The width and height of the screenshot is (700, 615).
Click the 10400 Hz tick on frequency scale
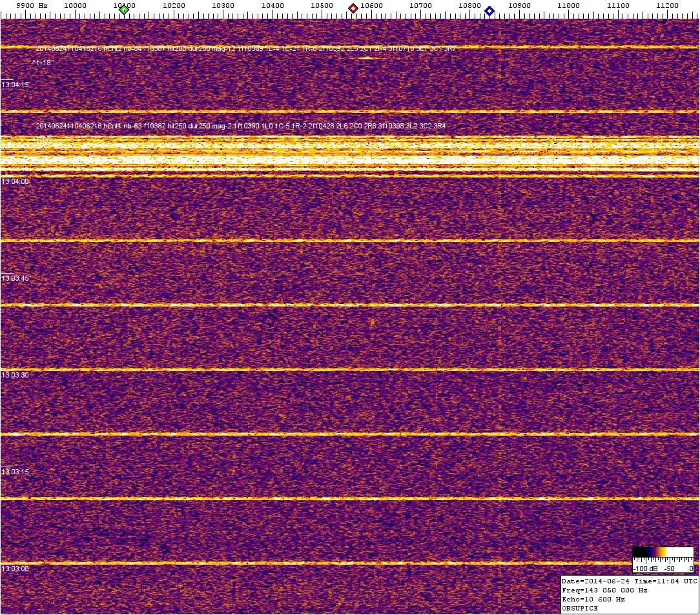pos(273,6)
